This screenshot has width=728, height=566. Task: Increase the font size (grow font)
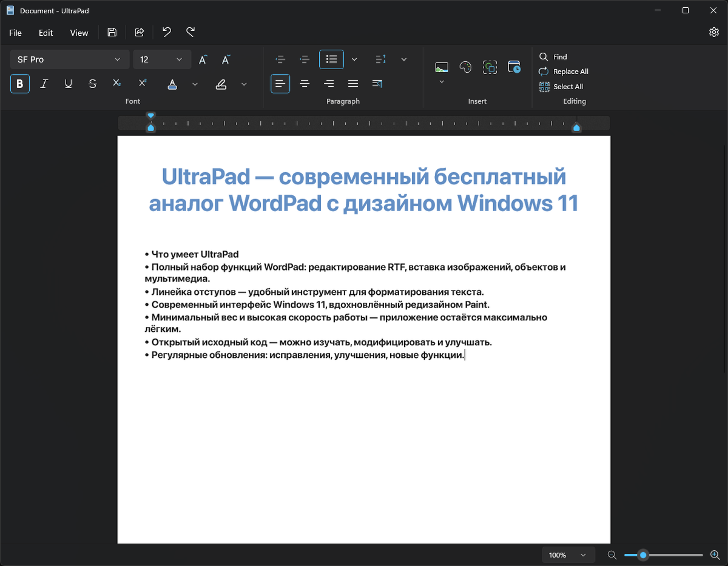[x=203, y=59]
